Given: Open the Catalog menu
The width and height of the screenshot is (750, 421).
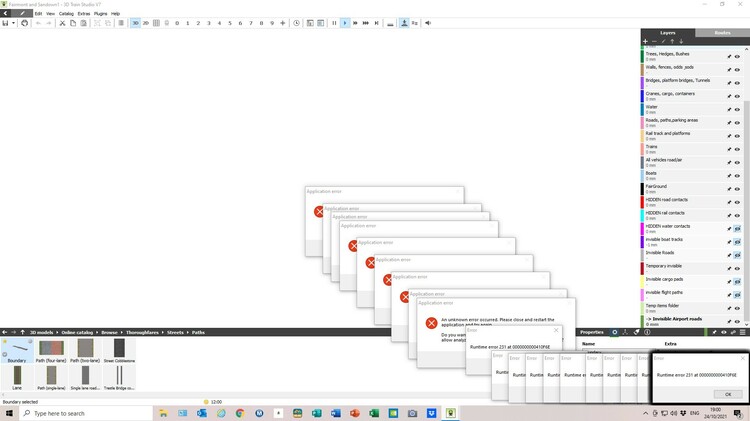Looking at the screenshot, I should (66, 13).
